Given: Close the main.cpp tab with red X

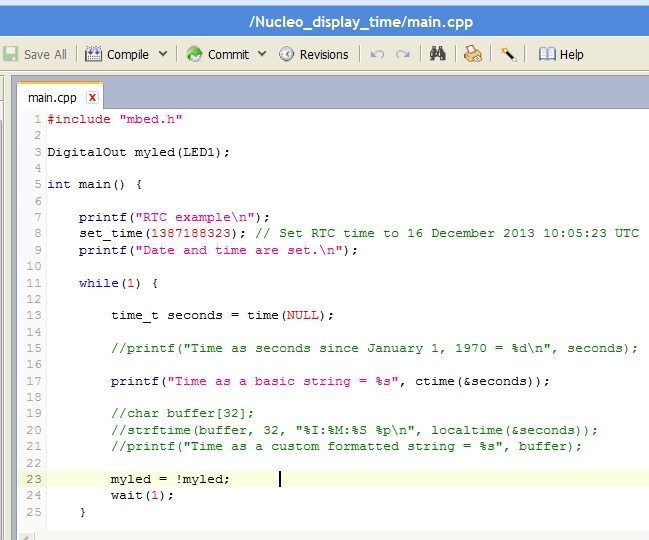Looking at the screenshot, I should 92,97.
